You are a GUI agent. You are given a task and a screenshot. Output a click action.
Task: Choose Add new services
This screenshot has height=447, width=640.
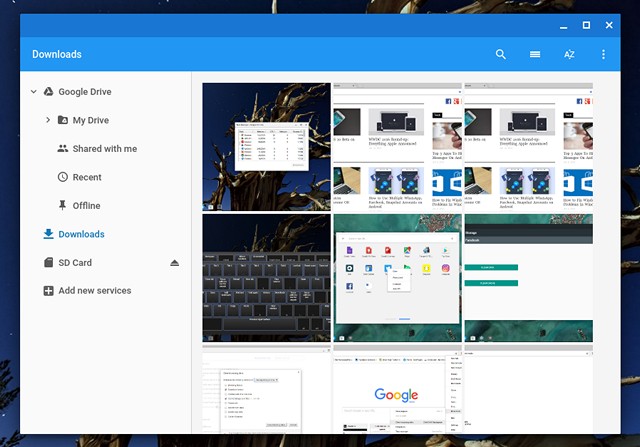point(95,291)
